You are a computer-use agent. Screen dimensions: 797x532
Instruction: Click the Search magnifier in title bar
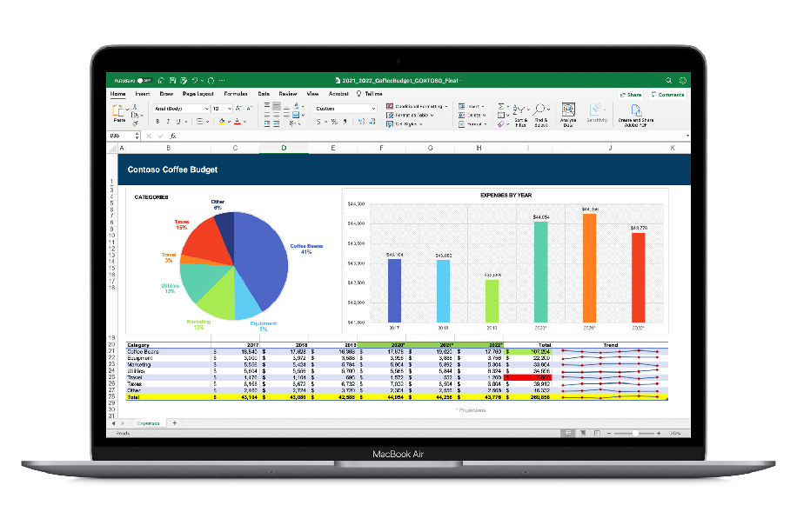(669, 81)
